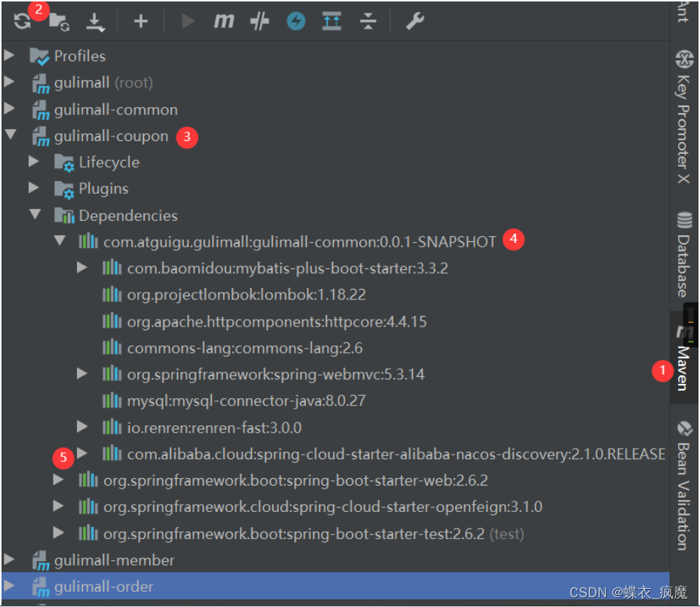Select 'Dependencies' tree label

coord(128,216)
